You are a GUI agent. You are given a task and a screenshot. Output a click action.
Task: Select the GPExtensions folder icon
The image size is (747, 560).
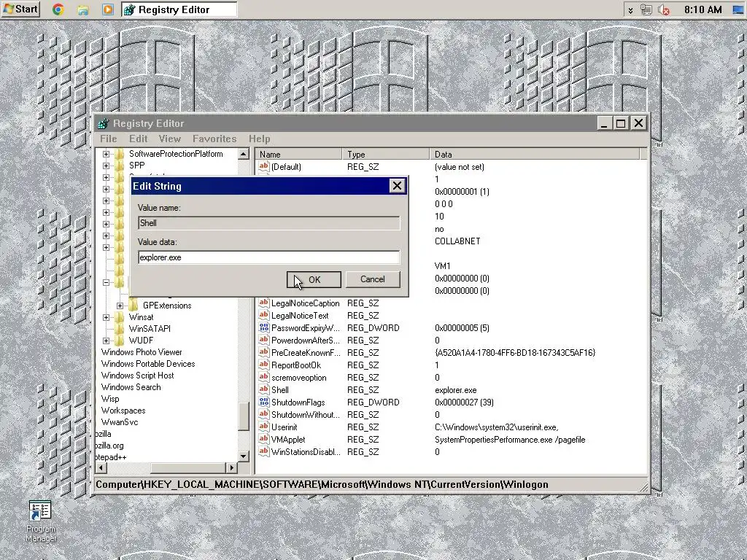pos(133,306)
